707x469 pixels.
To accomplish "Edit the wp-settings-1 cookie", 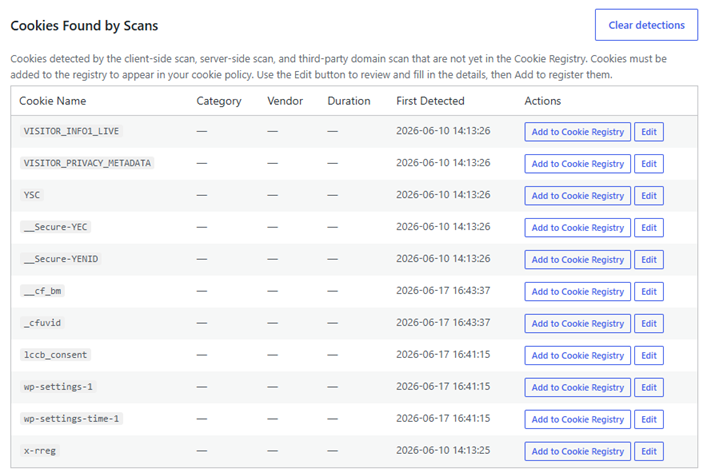I will [649, 387].
